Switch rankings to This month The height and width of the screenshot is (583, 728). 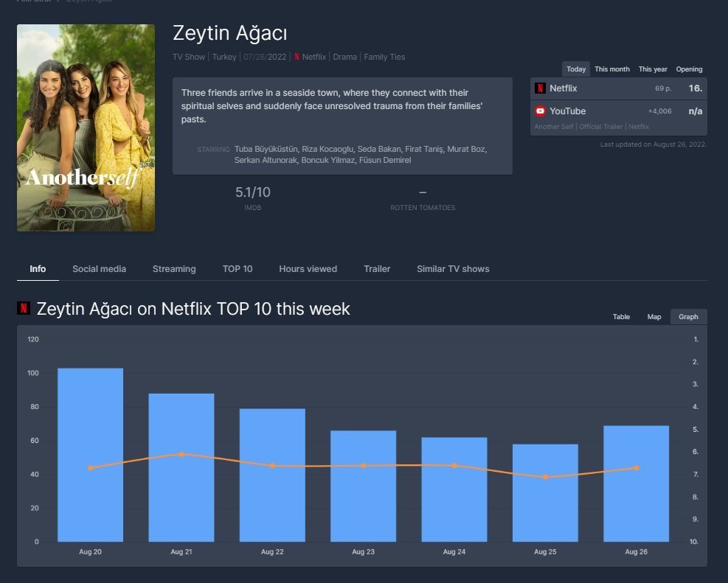[x=612, y=69]
